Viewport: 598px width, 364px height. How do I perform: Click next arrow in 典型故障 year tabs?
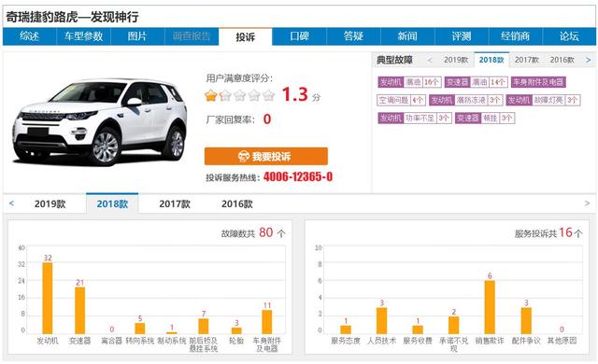pyautogui.click(x=588, y=60)
